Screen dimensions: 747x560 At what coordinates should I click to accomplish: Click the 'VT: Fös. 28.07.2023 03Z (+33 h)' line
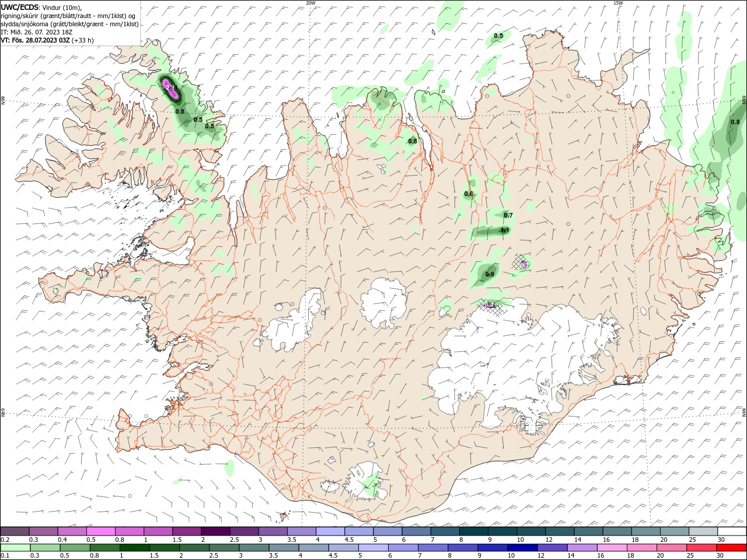click(x=47, y=40)
